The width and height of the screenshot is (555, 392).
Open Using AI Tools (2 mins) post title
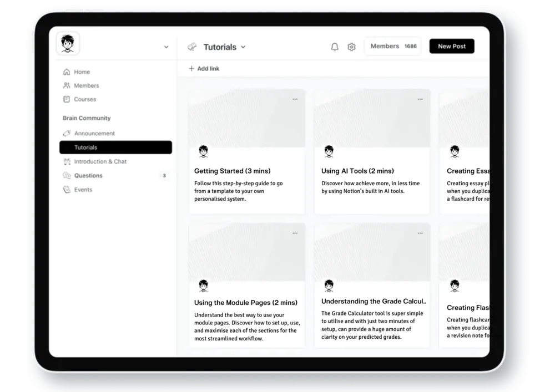tap(357, 171)
